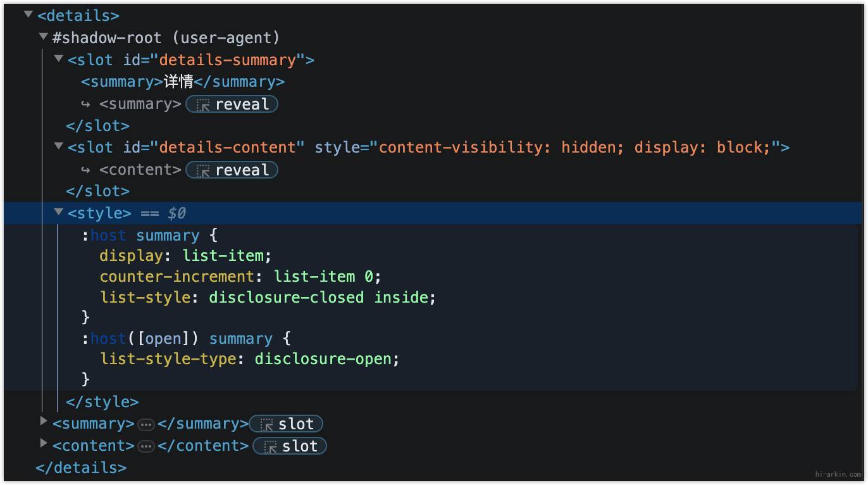Expand the content element with slot badge

44,443
